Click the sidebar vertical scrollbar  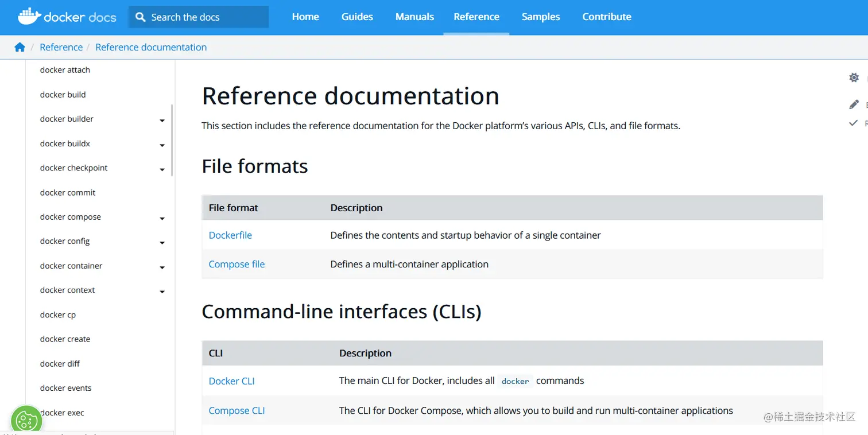click(x=172, y=140)
